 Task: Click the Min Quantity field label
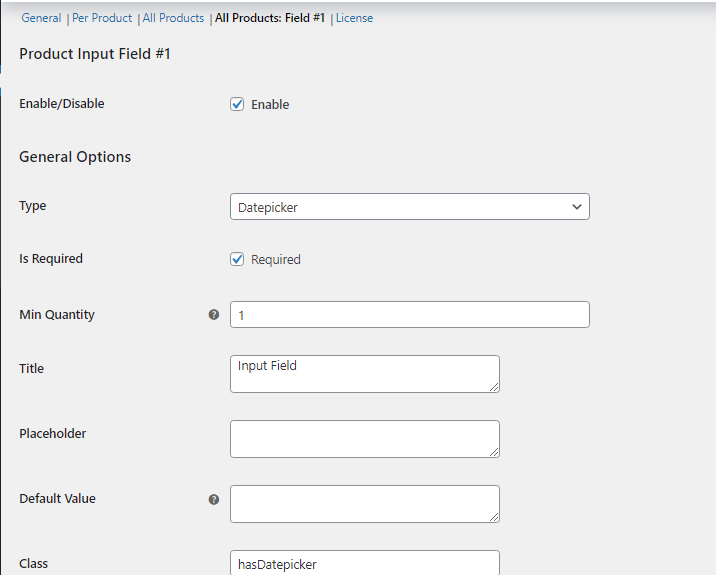click(x=57, y=315)
